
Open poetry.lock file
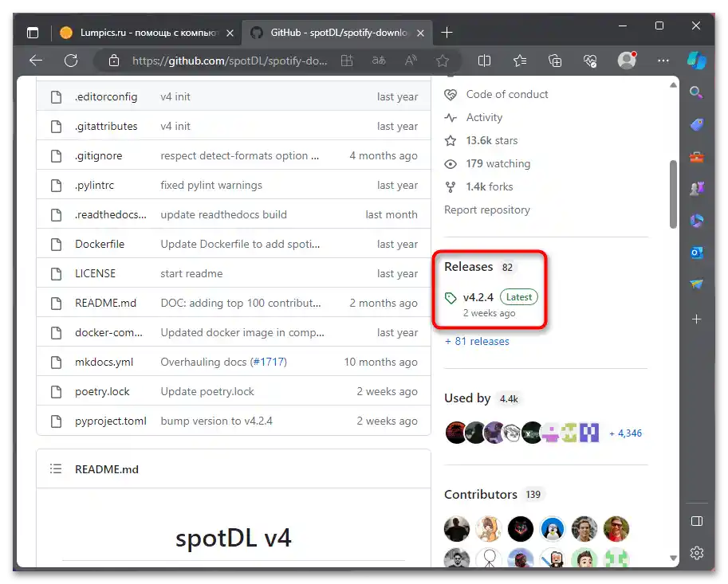click(102, 391)
